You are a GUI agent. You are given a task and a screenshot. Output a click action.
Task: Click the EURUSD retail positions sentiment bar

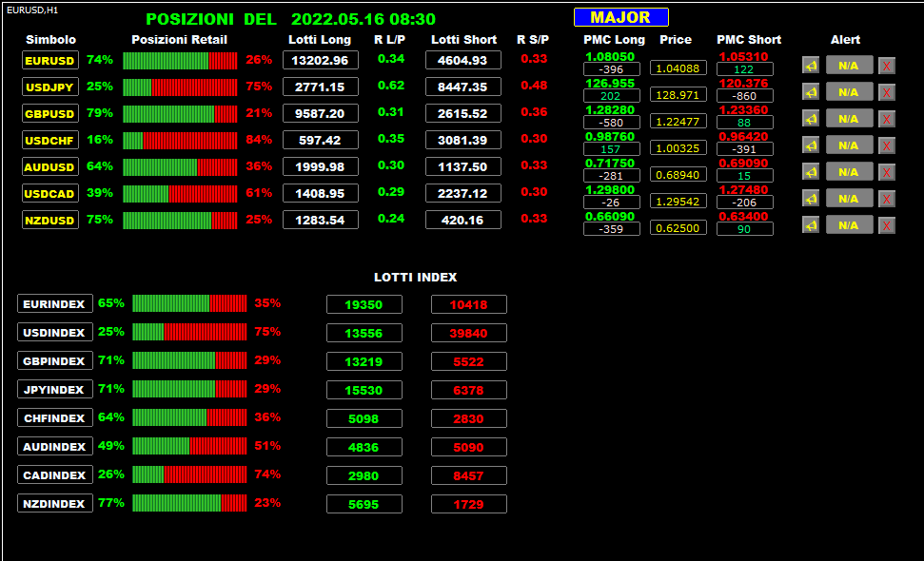[x=180, y=61]
